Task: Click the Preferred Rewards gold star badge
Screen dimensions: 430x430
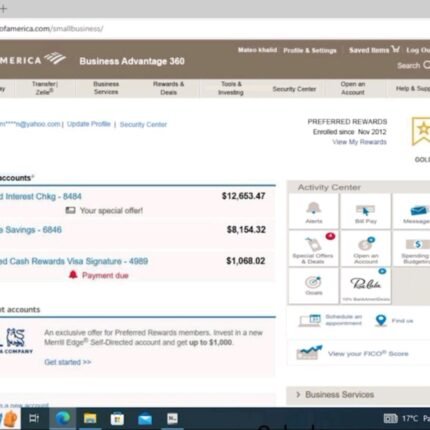Action: click(x=421, y=131)
